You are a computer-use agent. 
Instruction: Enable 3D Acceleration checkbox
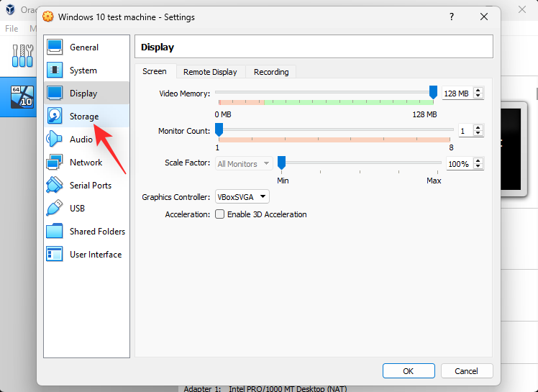coord(220,214)
